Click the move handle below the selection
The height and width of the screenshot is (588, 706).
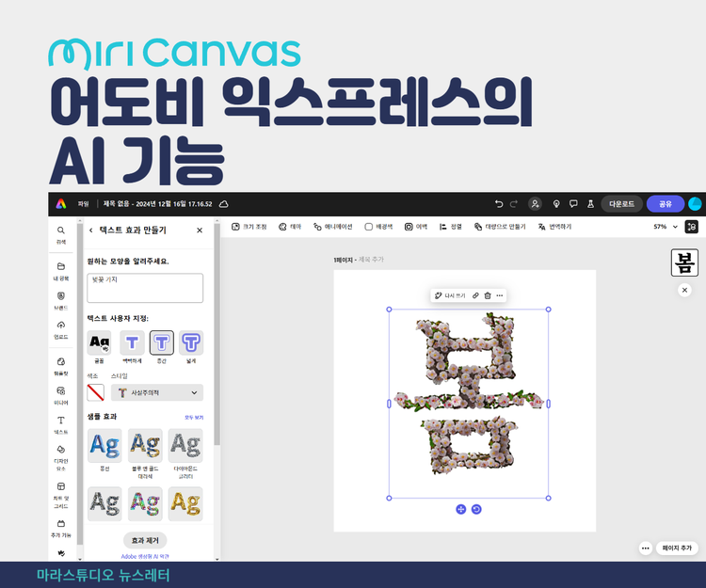click(x=460, y=509)
